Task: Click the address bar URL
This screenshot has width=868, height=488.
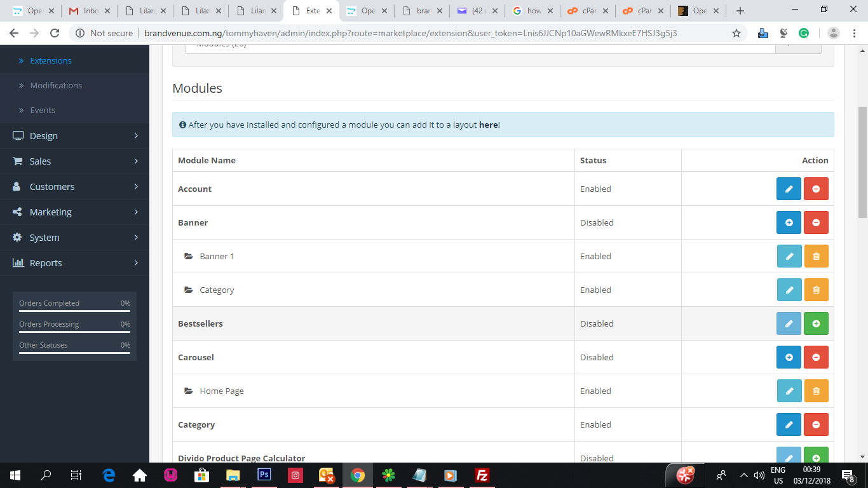Action: pyautogui.click(x=410, y=33)
